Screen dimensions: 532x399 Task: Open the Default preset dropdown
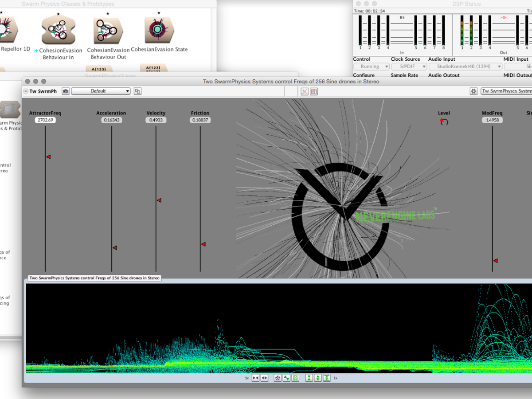coord(101,91)
